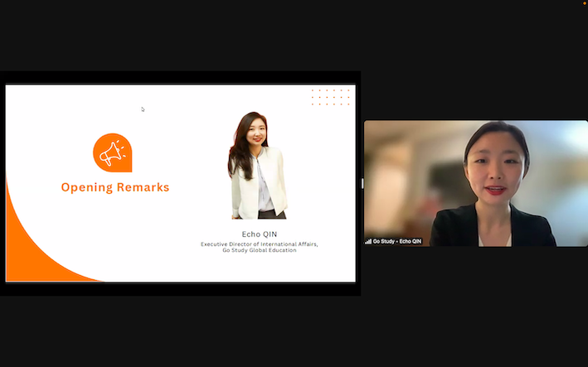Click the speaker portrait photo on the slide

click(x=258, y=165)
